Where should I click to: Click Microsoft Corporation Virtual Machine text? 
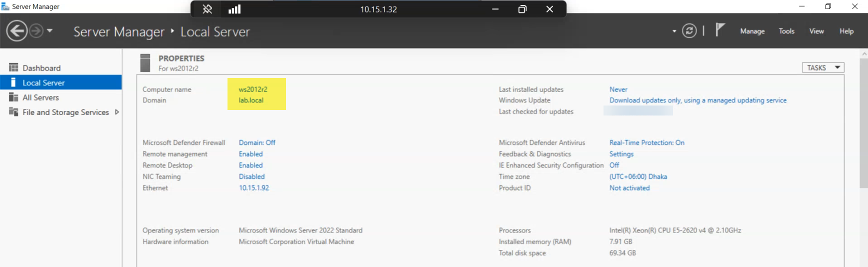click(296, 241)
